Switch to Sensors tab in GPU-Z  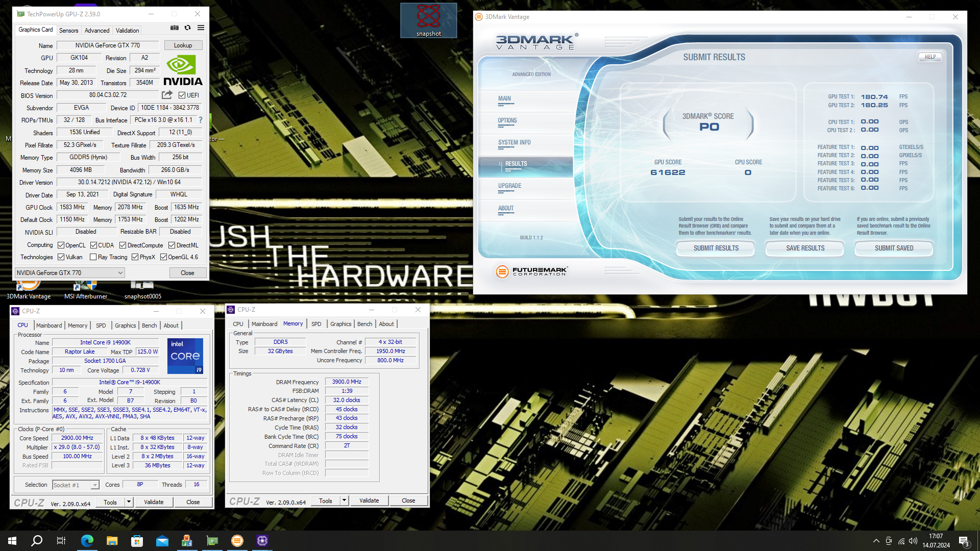pos(69,31)
